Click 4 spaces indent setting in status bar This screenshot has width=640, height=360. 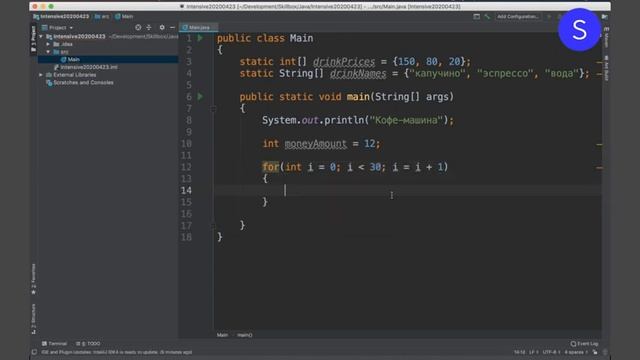(x=576, y=352)
